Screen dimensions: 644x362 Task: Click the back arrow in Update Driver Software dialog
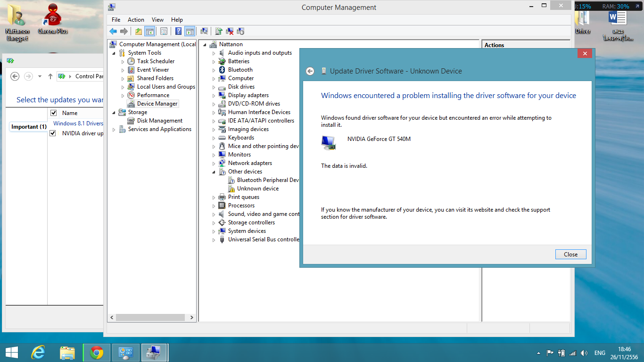coord(310,71)
